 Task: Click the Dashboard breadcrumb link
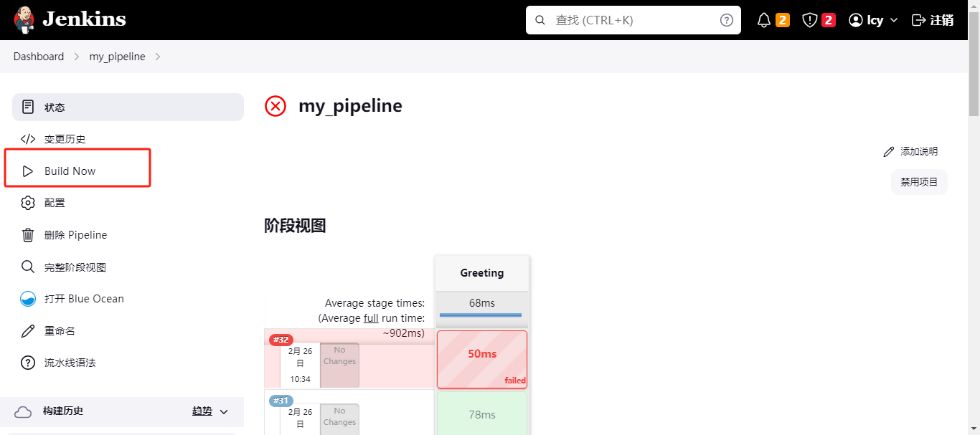click(x=39, y=57)
